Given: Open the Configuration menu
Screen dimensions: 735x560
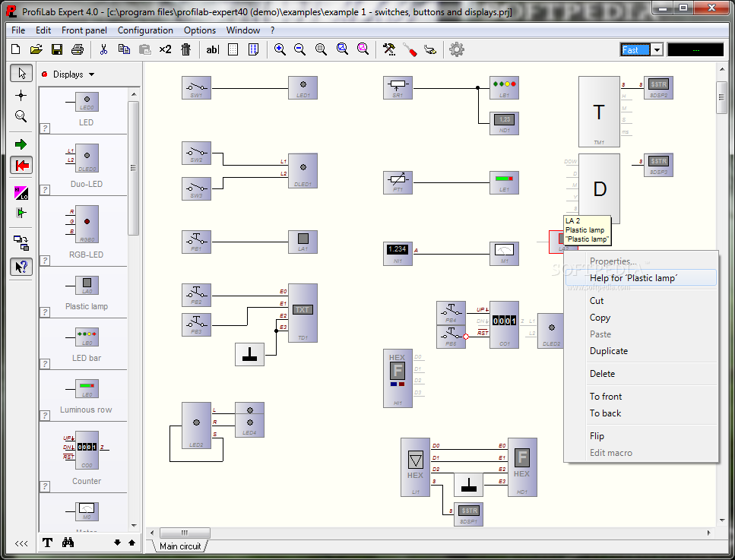Looking at the screenshot, I should [x=145, y=30].
